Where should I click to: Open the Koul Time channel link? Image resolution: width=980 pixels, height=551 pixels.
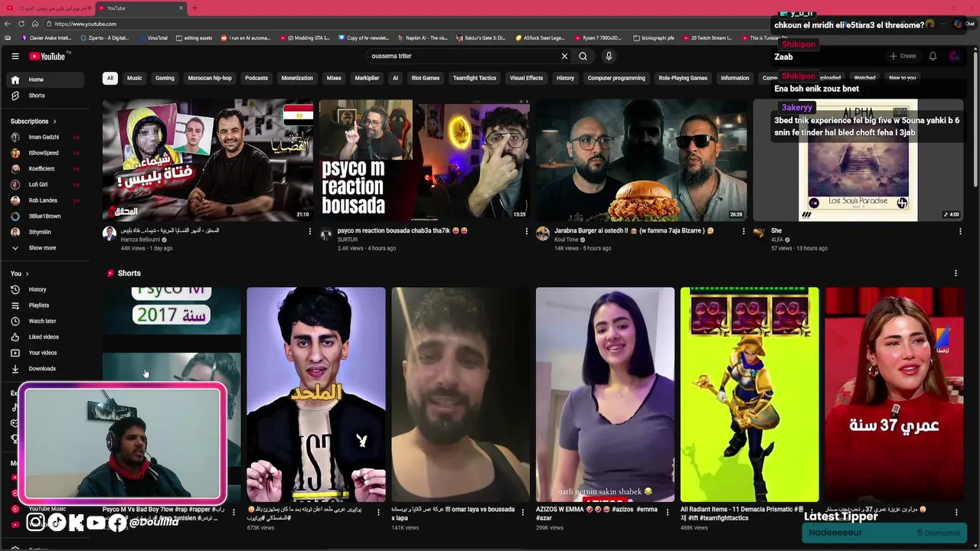pyautogui.click(x=567, y=240)
